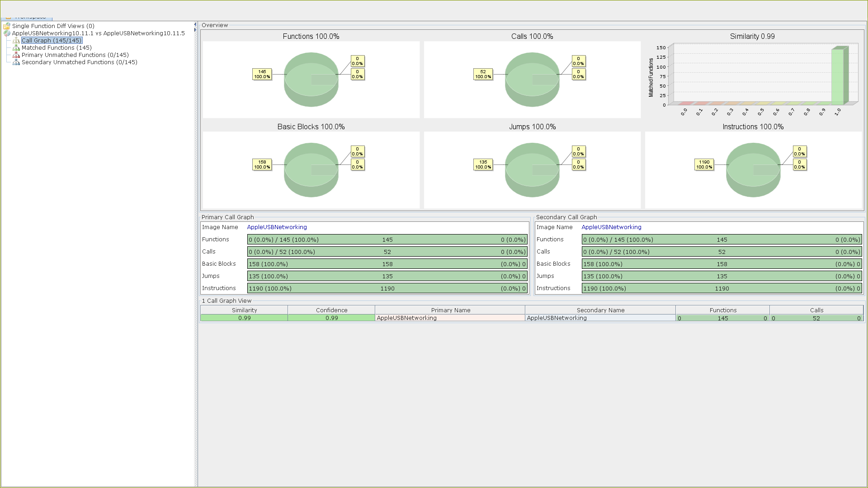
Task: Click the Instructions 100.0% pie chart
Action: [x=753, y=170]
